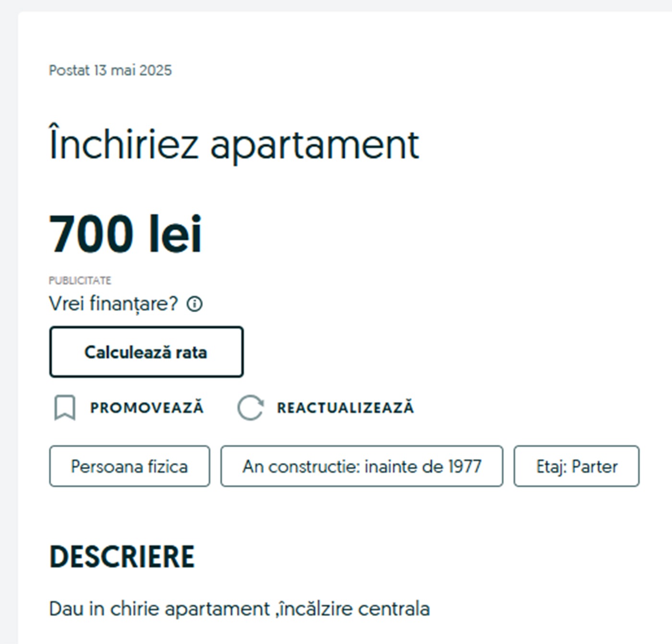Screen dimensions: 672x644
Task: Click the number 700 in the price
Action: pos(91,234)
